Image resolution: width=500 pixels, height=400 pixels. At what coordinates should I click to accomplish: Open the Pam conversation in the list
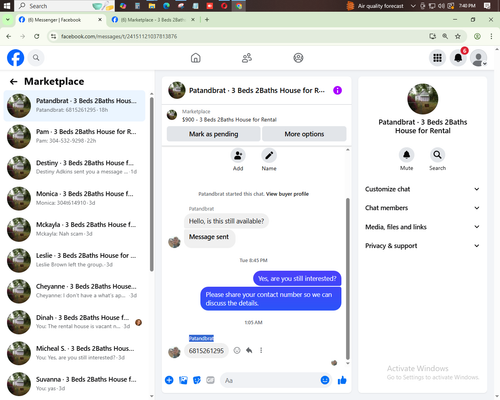coord(75,136)
